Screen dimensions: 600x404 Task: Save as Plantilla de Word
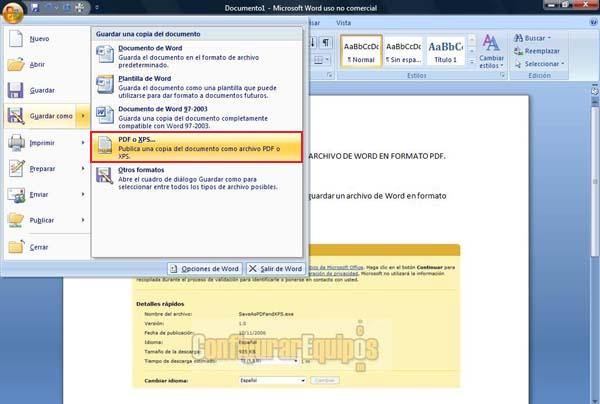pos(197,86)
